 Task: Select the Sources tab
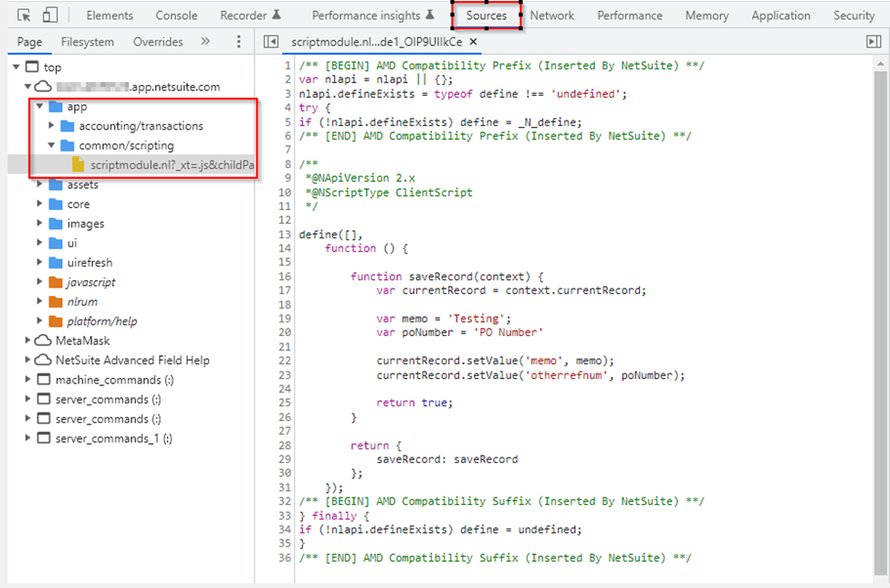(487, 16)
